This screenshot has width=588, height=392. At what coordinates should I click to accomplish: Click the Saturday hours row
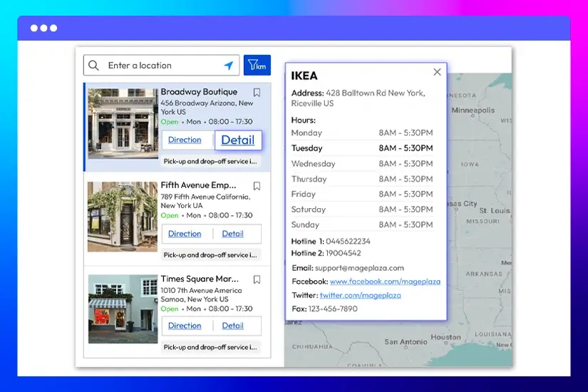(362, 210)
